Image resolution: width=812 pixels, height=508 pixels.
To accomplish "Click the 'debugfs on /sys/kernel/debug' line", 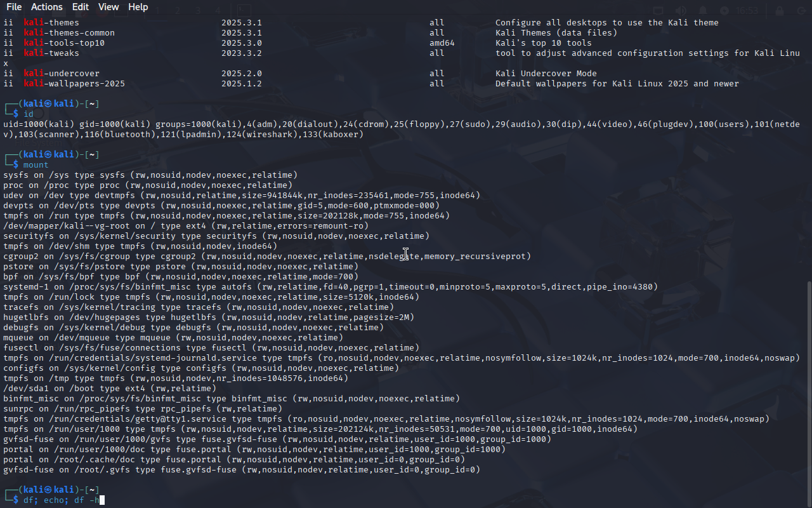I will coord(193,328).
